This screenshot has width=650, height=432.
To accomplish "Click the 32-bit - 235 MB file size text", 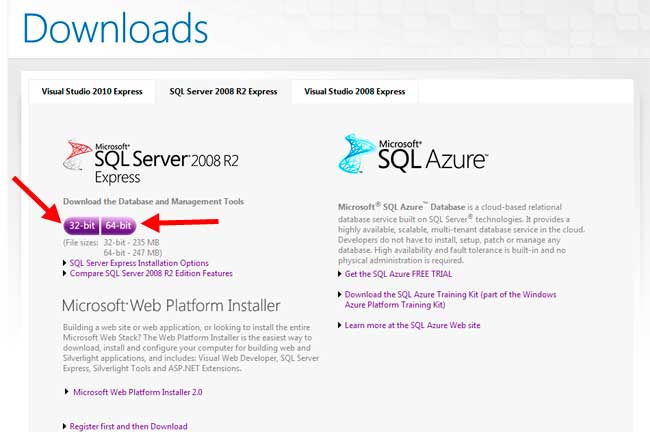I will tap(131, 243).
